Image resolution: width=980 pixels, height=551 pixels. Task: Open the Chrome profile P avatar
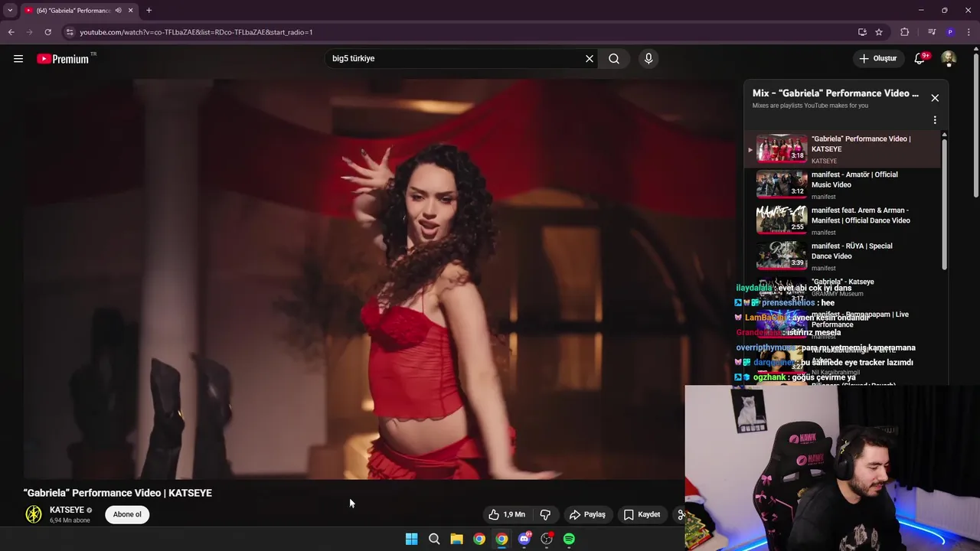(x=950, y=32)
